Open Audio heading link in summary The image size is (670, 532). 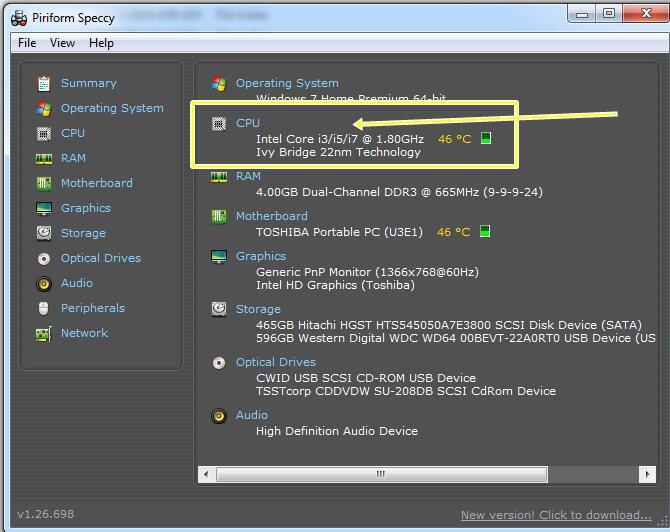252,415
